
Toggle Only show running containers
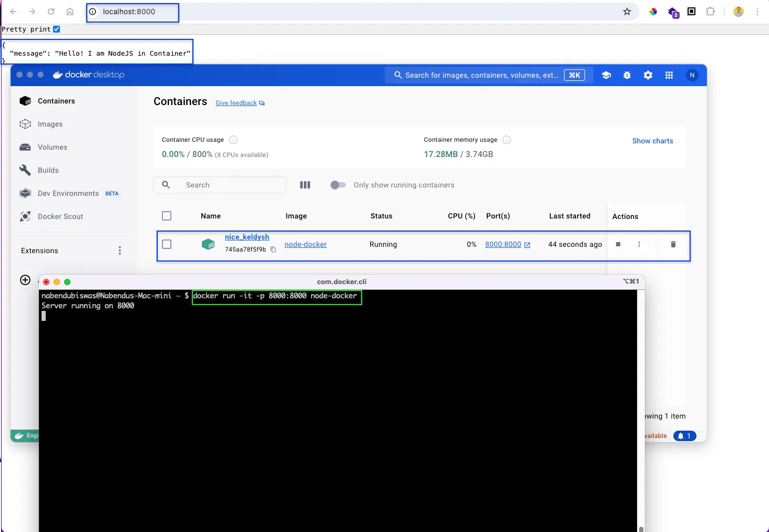[338, 185]
